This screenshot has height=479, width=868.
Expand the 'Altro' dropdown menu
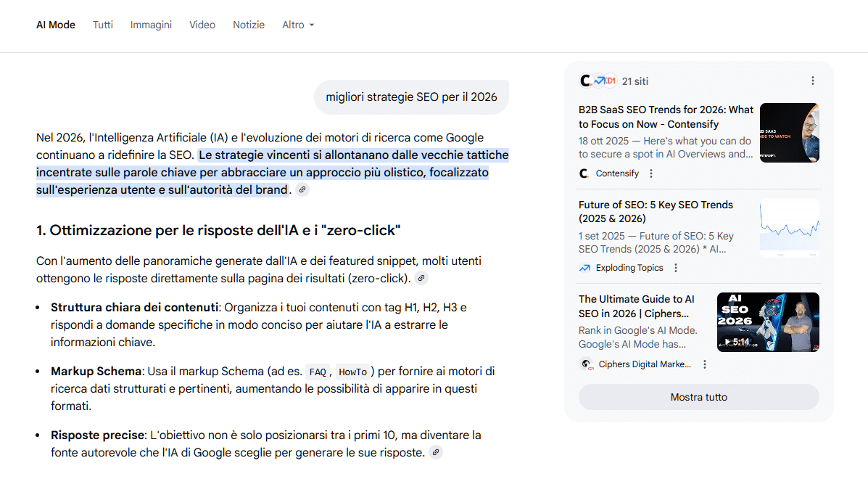[x=298, y=25]
